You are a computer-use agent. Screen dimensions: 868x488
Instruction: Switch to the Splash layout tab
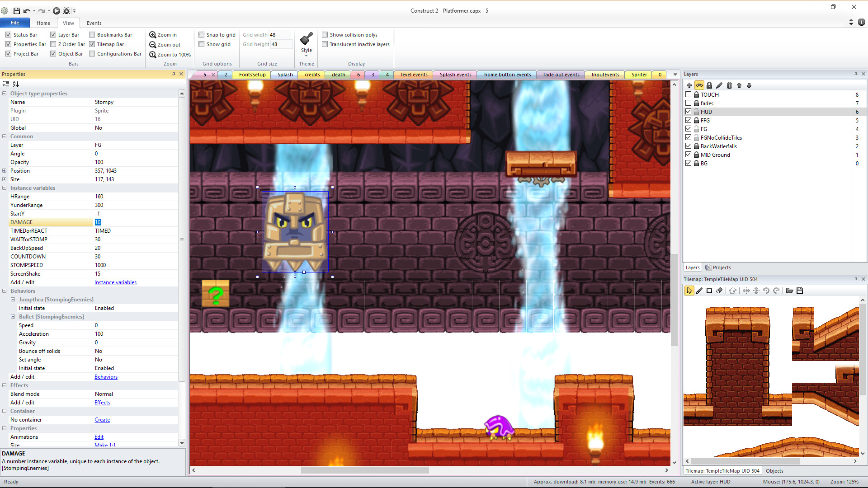[x=284, y=75]
